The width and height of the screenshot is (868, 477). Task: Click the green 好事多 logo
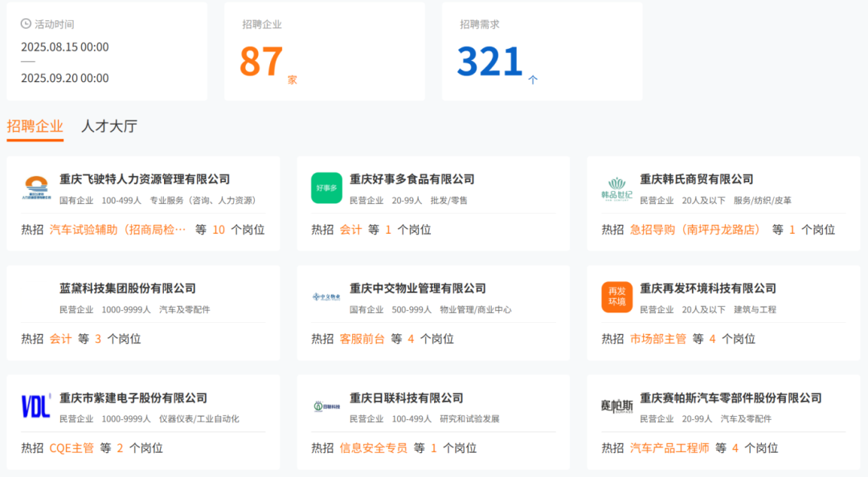click(326, 188)
